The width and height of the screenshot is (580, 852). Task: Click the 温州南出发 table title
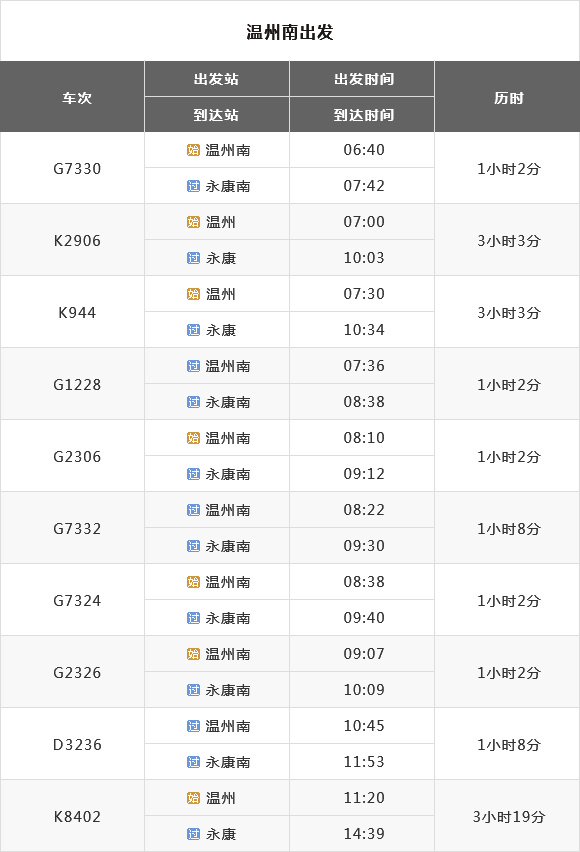(290, 32)
